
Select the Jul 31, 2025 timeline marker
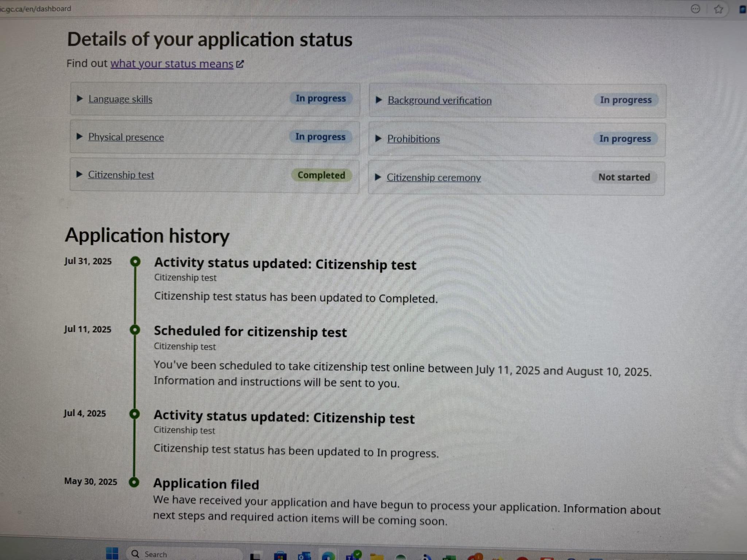pyautogui.click(x=135, y=261)
